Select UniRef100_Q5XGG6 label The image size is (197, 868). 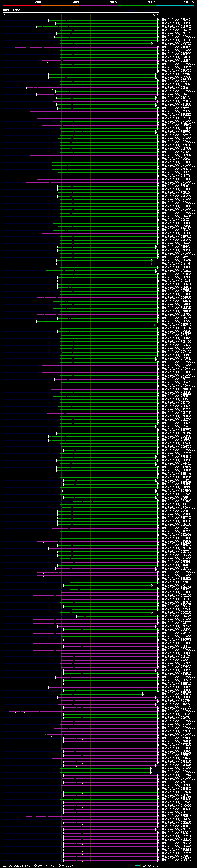176,758
